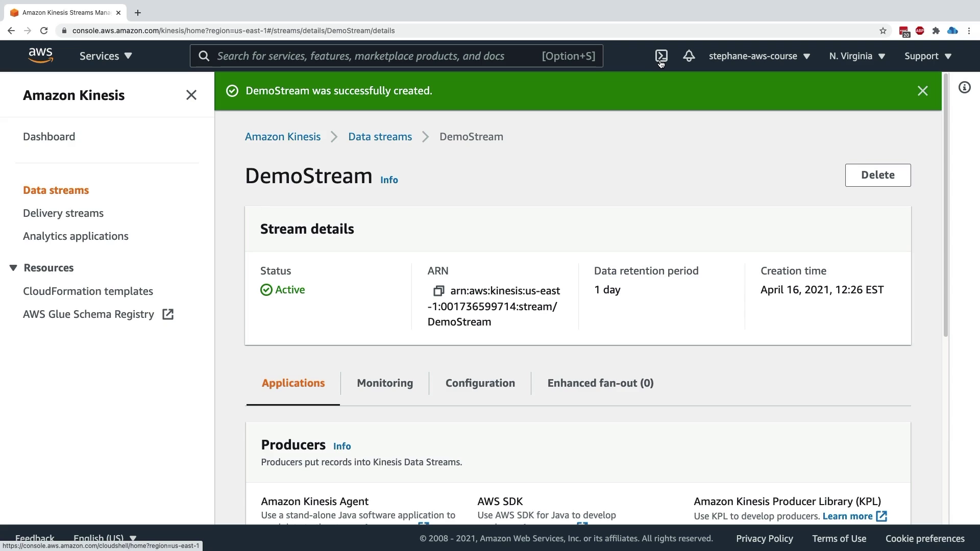
Task: Reload the page in the browser
Action: 44,31
